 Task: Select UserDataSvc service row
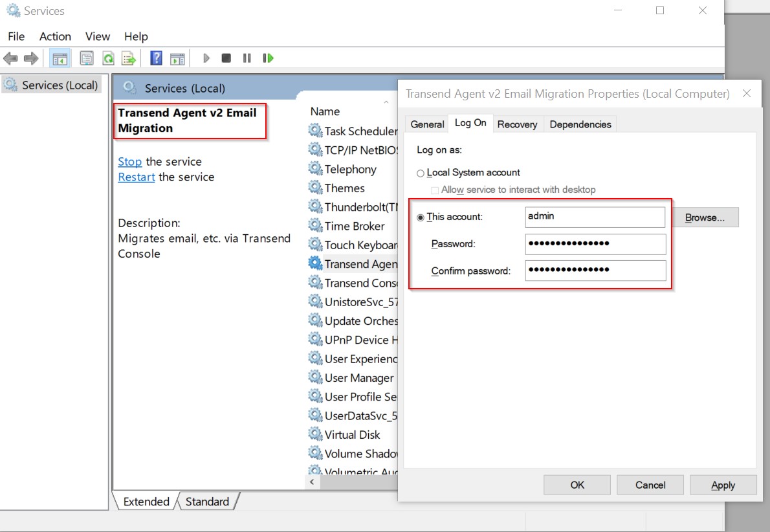coord(353,416)
